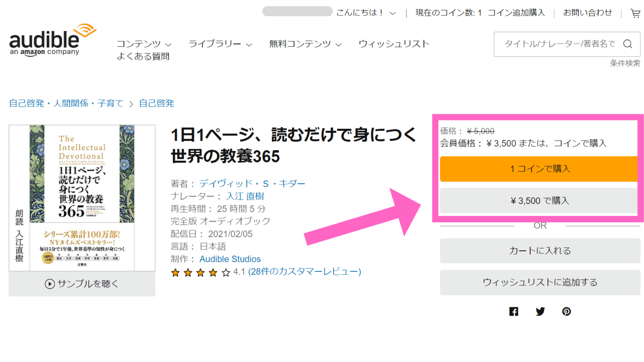The image size is (644, 362).
Task: Open お問い合わせ link
Action: pos(587,13)
